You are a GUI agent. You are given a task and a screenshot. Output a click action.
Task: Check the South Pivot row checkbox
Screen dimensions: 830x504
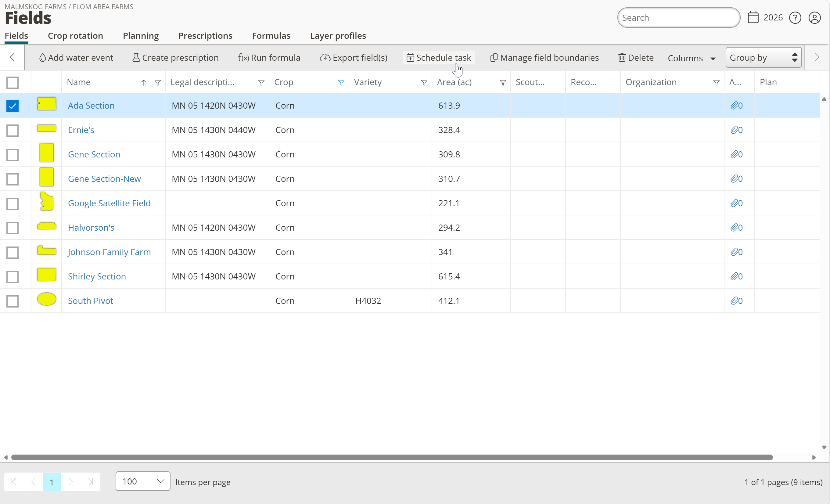(x=13, y=301)
